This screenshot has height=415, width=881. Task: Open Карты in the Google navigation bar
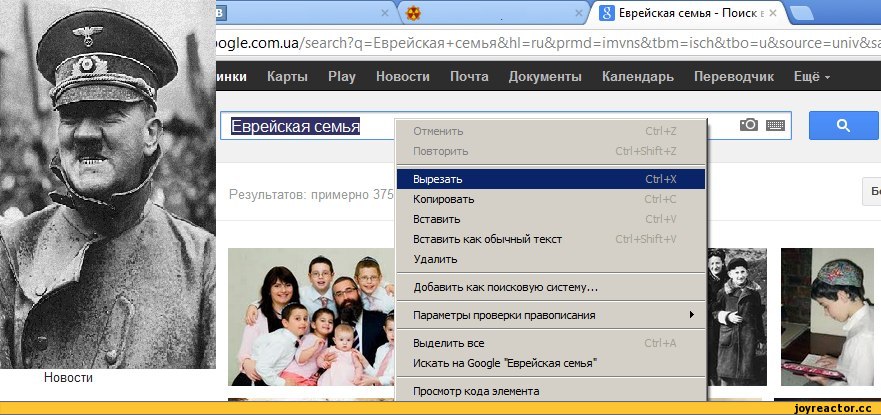(x=287, y=77)
